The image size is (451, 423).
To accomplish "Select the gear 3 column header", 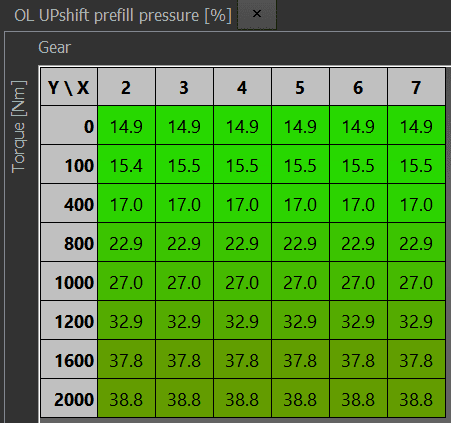I will coord(184,87).
